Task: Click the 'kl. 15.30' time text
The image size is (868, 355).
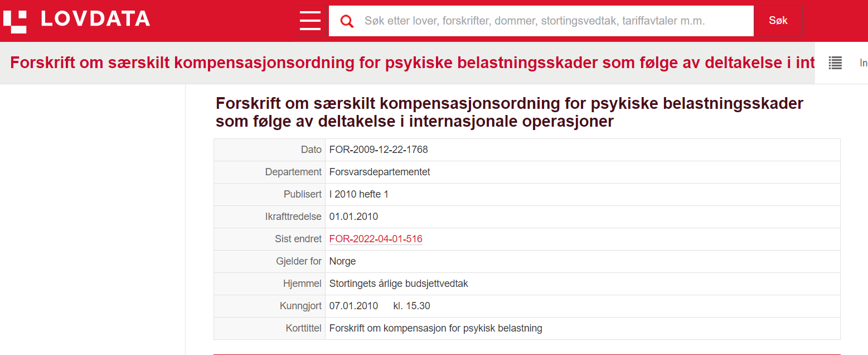Action: (x=411, y=306)
